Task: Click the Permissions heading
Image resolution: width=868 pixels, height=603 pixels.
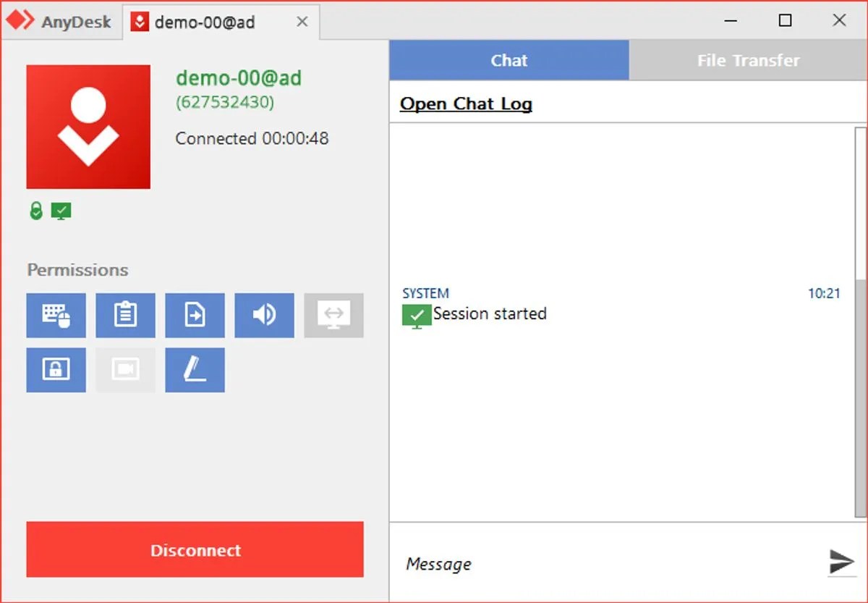Action: (x=77, y=270)
